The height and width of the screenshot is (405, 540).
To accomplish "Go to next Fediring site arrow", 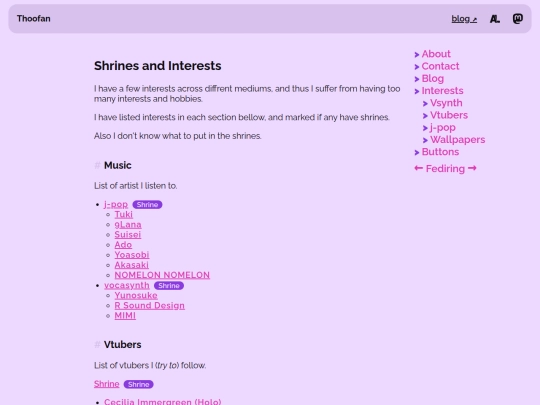I will 472,168.
